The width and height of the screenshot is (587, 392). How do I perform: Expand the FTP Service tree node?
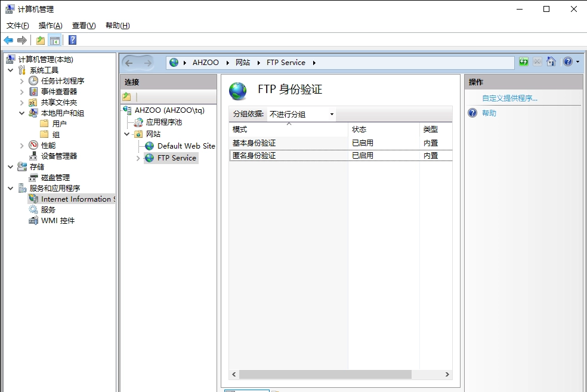(x=138, y=158)
